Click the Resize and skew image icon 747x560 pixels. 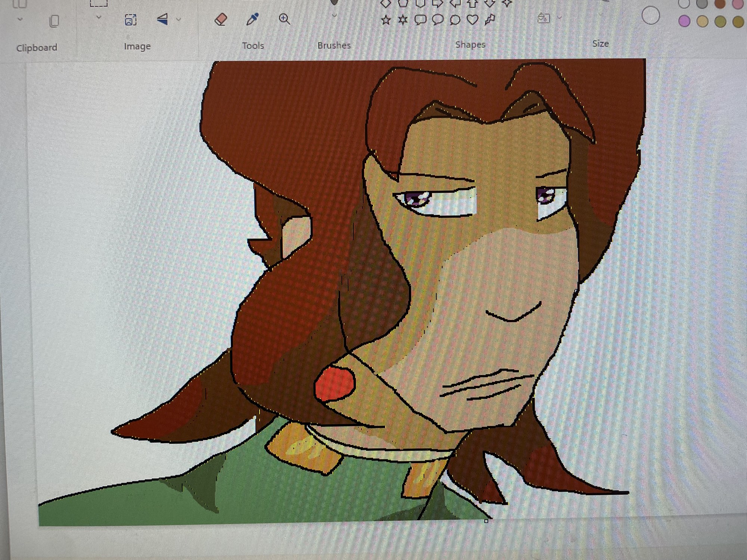[x=130, y=20]
